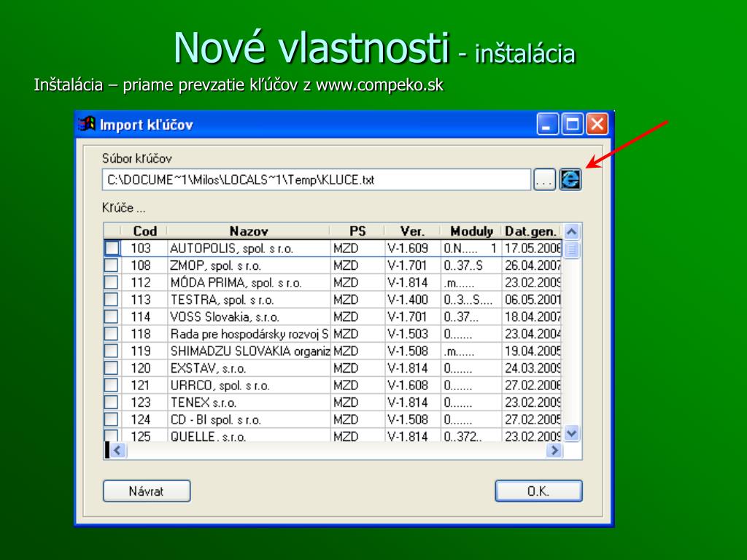
Task: Click the 'EXSTAV, s.r.o.' cell
Action: [x=249, y=368]
